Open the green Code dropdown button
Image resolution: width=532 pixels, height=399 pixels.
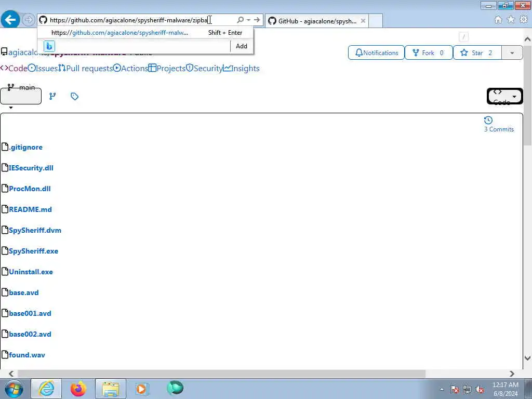tap(505, 96)
